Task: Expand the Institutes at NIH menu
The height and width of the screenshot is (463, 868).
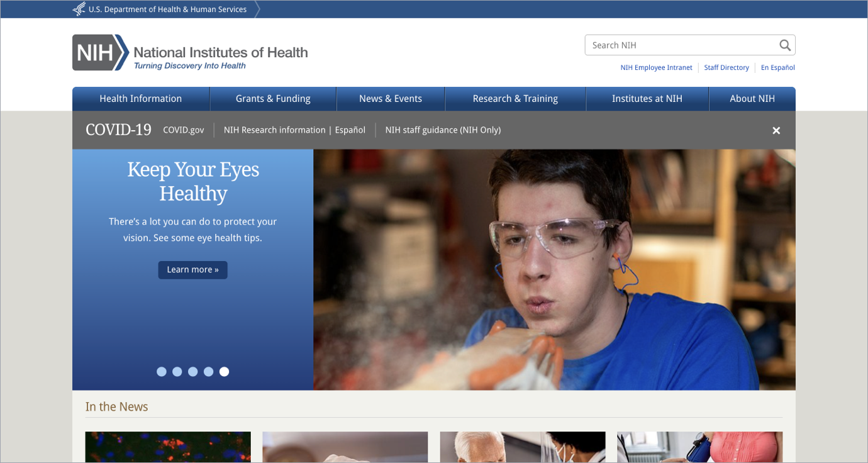Action: 647,99
